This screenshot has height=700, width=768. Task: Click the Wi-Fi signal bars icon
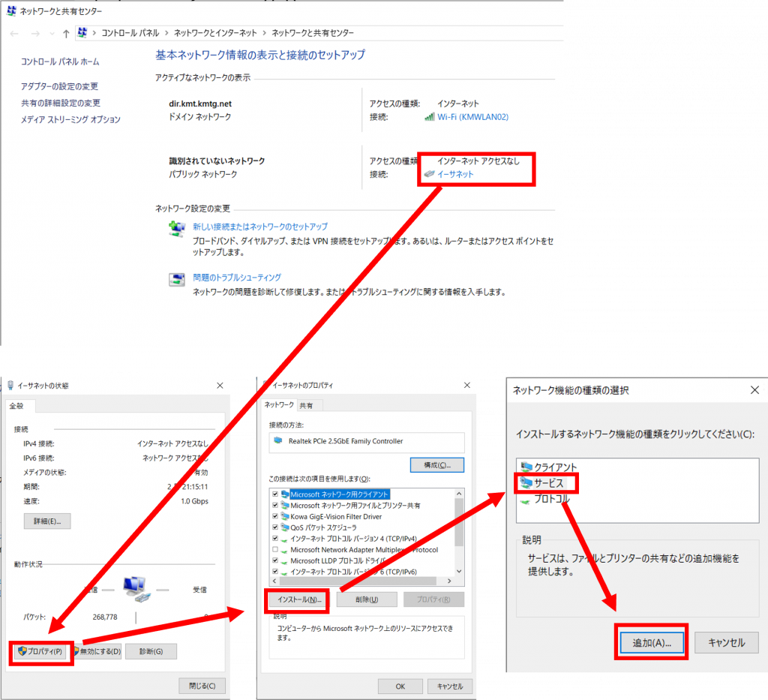(x=429, y=117)
